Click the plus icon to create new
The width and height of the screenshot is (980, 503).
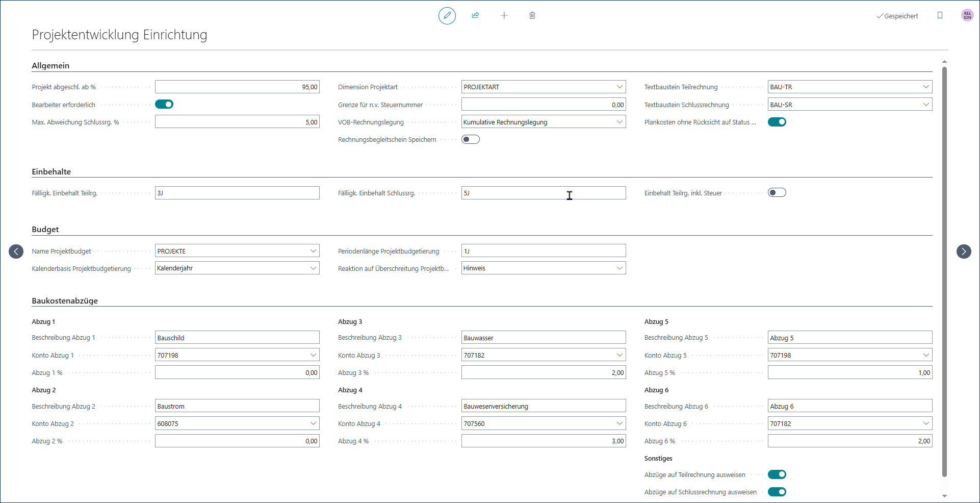pos(504,15)
